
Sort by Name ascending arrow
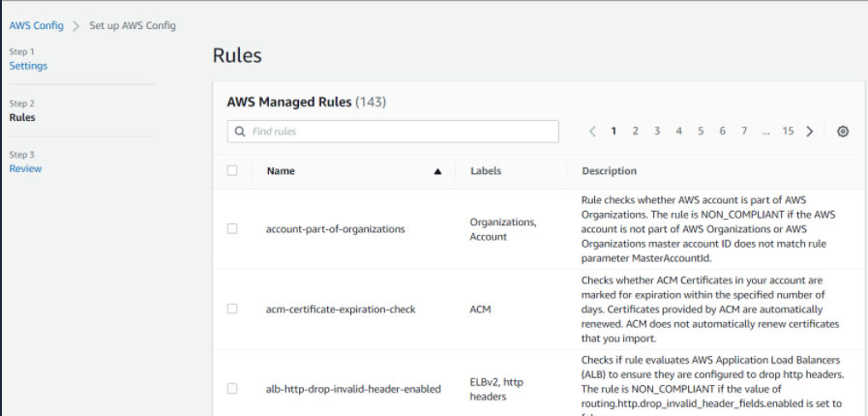(438, 171)
